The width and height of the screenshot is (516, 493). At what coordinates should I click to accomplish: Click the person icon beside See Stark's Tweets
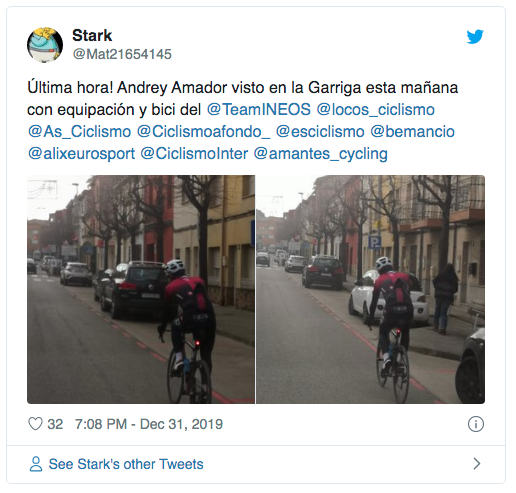click(x=36, y=464)
